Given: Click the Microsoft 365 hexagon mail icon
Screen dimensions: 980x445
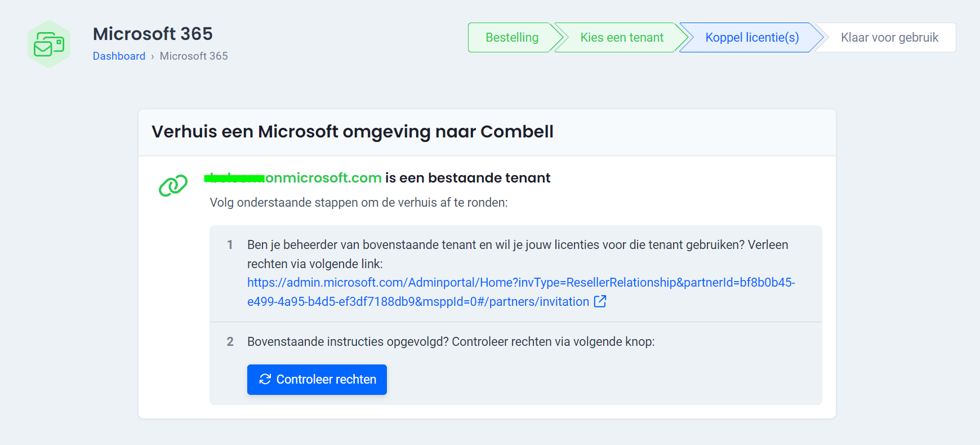Looking at the screenshot, I should click(x=49, y=44).
